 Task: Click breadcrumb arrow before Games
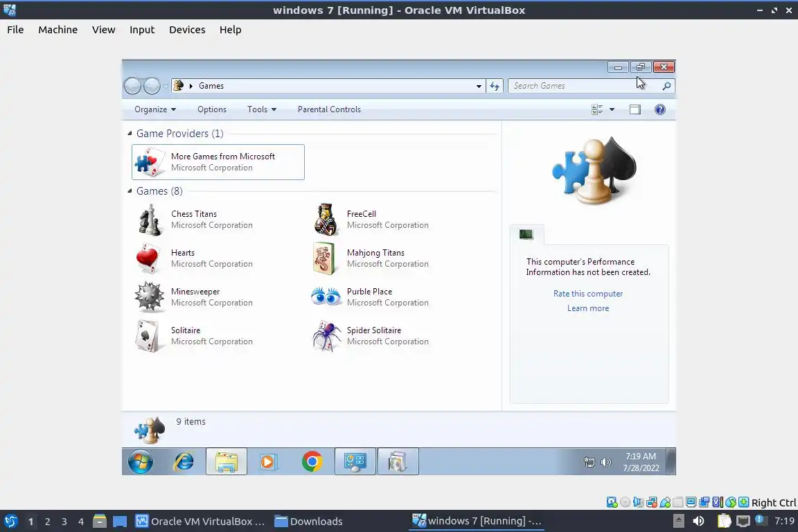(x=191, y=86)
